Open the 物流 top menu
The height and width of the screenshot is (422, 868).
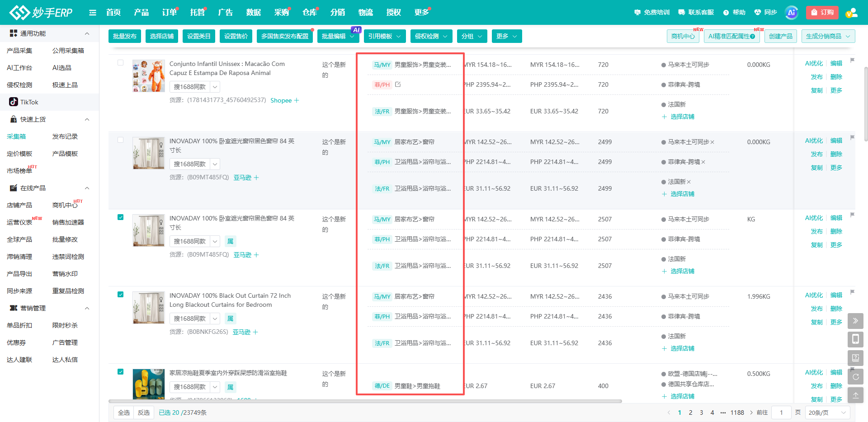click(366, 13)
